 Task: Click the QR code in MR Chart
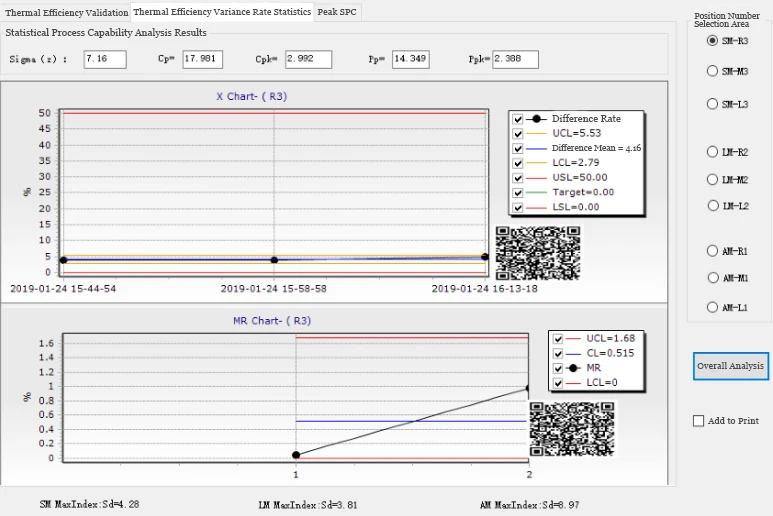point(571,428)
